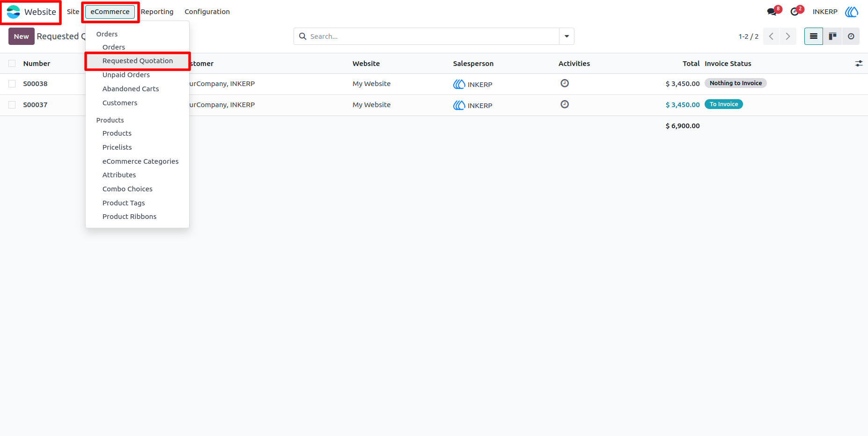Click activity clock for order S00037
868x436 pixels.
pyautogui.click(x=565, y=104)
